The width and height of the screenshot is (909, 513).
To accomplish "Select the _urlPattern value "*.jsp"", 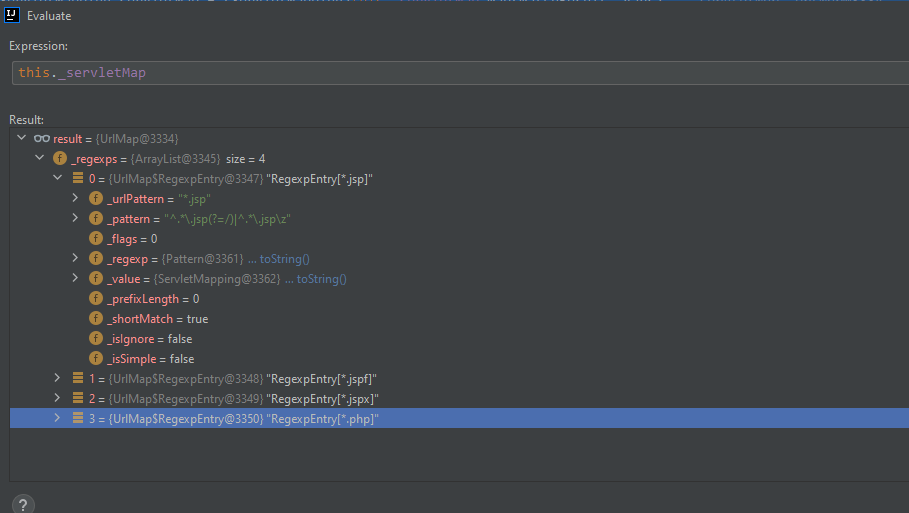I will pos(194,199).
